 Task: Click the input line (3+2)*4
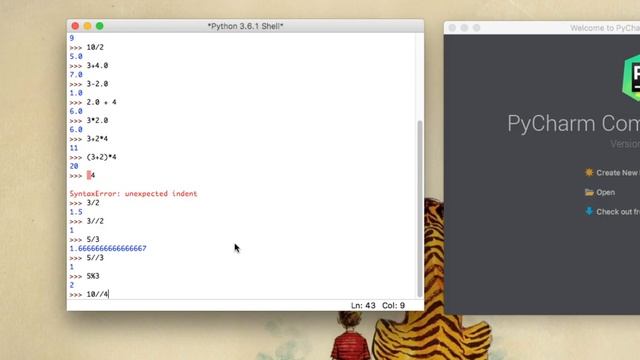(101, 157)
